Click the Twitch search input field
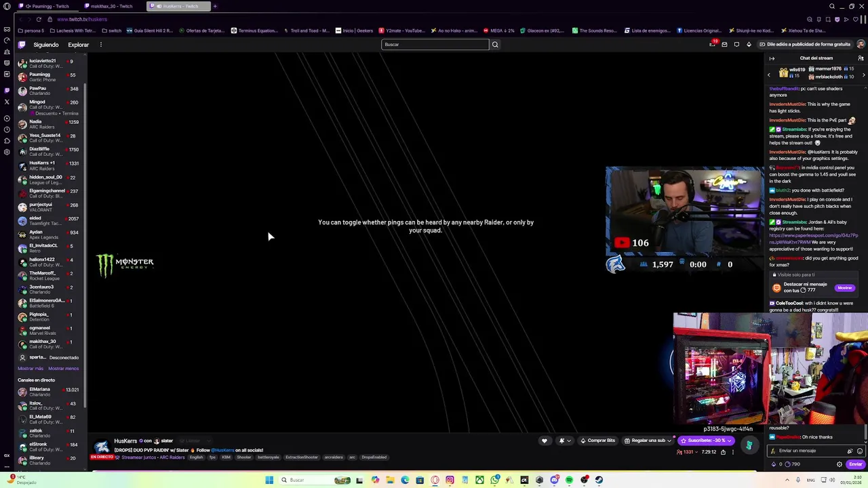Viewport: 868px width, 488px height. click(x=435, y=45)
